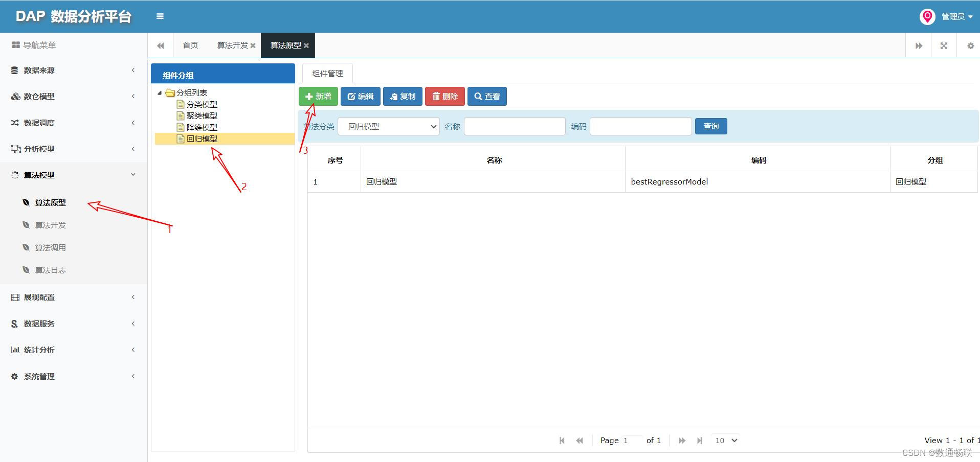Viewport: 980px width, 462px height.
Task: Close the 算法原型 tab
Action: point(306,45)
